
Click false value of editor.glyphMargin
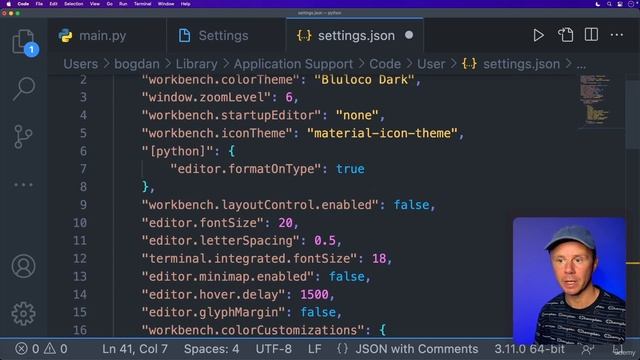318,312
